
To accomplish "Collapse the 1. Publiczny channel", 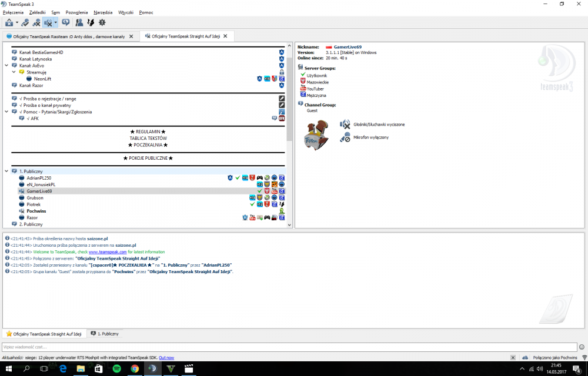I will coord(6,171).
